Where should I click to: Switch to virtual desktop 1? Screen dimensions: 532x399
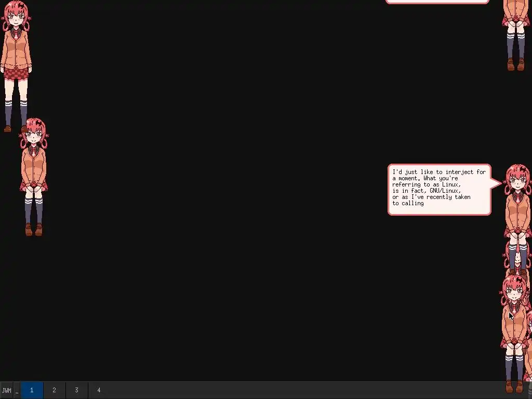pyautogui.click(x=32, y=390)
